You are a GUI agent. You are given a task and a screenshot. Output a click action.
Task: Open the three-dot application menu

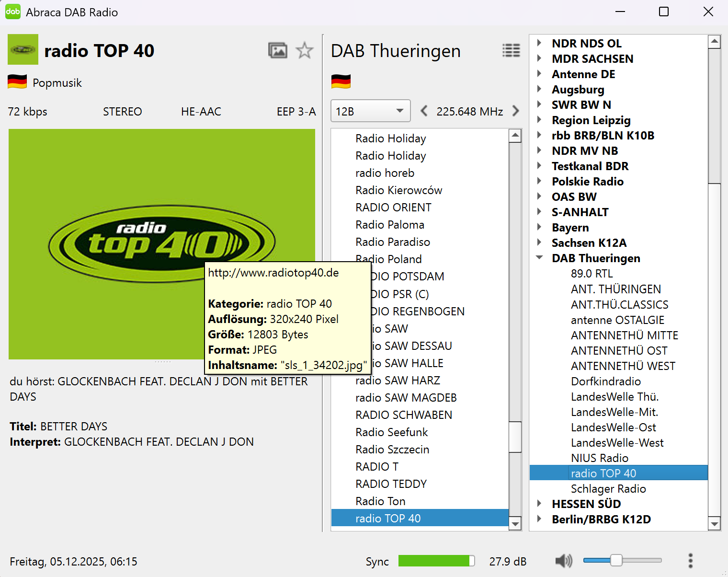[690, 560]
